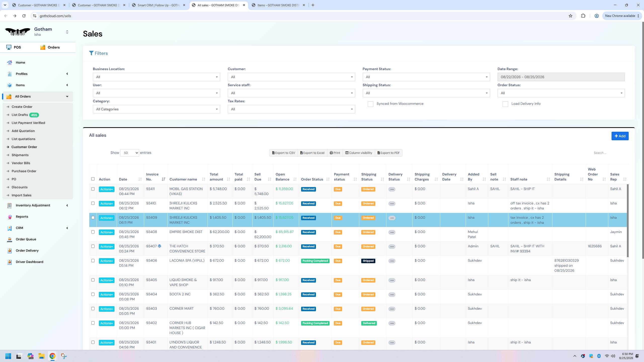Bookmark this page with the star icon
The width and height of the screenshot is (644, 362).
tap(571, 16)
